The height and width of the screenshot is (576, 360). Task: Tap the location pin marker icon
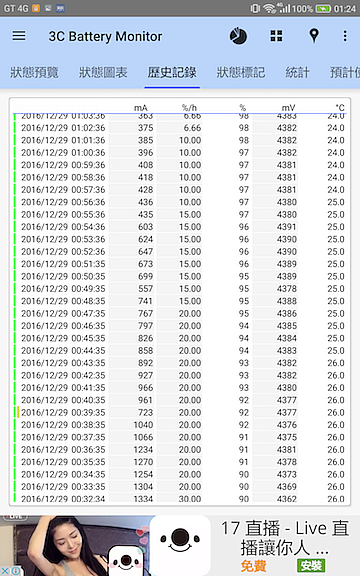click(314, 36)
